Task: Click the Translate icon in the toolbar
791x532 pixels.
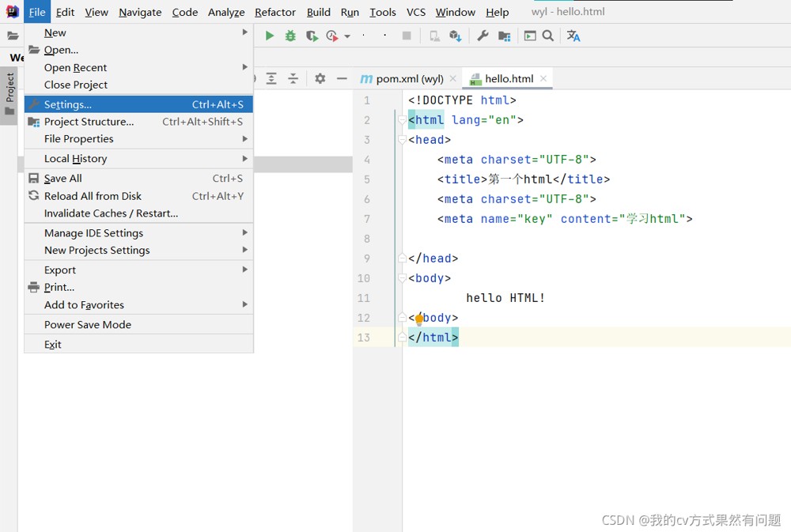Action: 573,36
